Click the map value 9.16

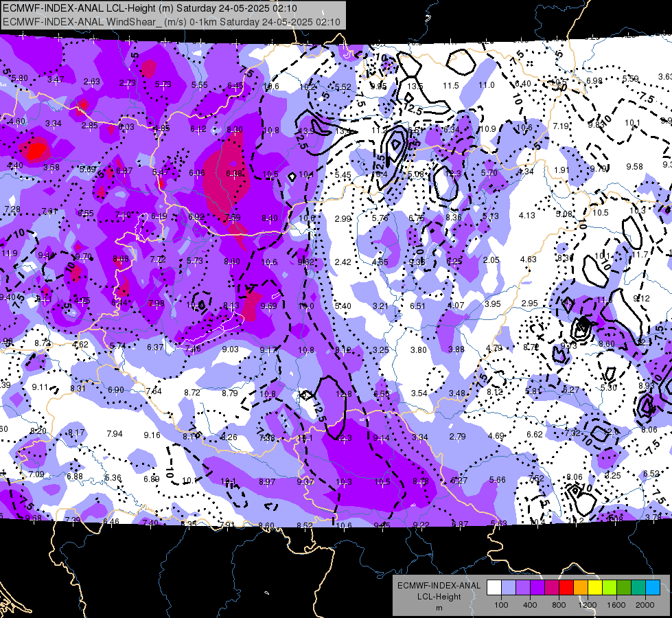point(152,435)
